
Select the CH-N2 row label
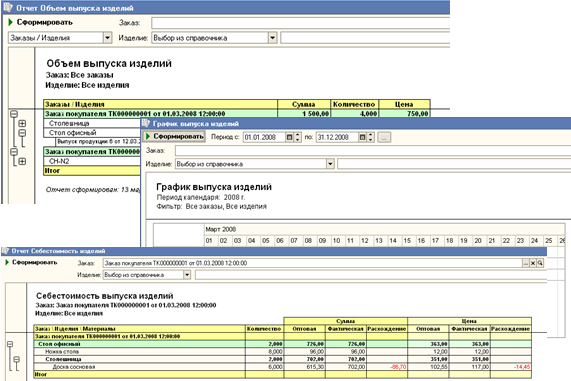click(x=59, y=161)
